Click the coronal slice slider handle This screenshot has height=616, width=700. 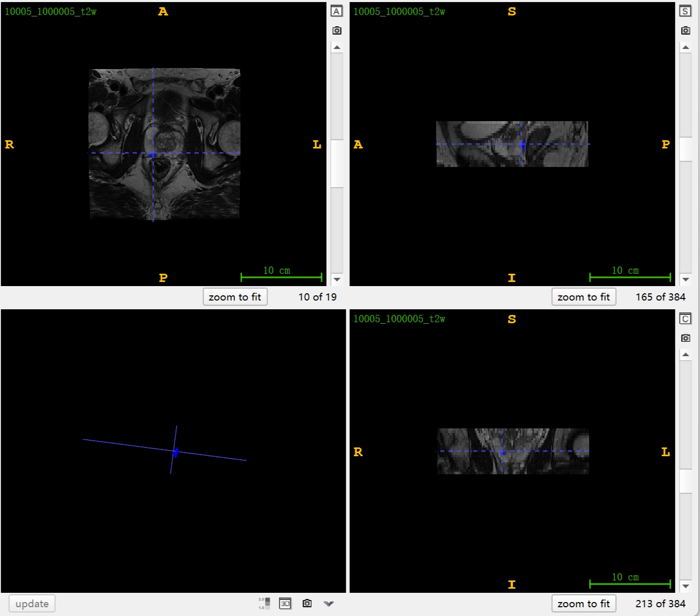click(x=686, y=481)
